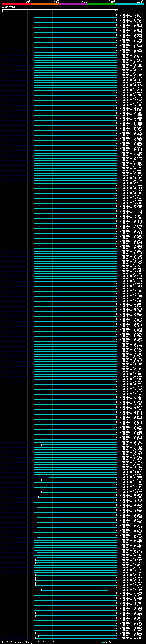Click the cyan ~100% identity legend segment
This screenshot has height=644, width=146.
129,4
